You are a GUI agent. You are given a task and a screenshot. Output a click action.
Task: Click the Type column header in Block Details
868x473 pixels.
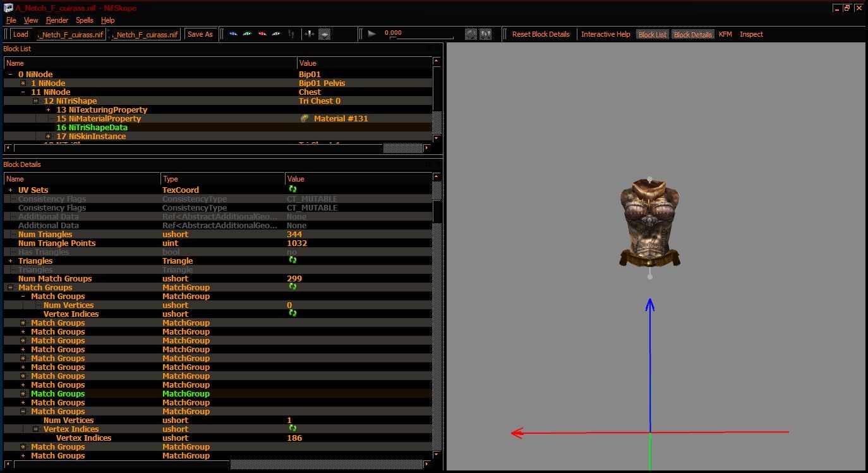point(222,179)
